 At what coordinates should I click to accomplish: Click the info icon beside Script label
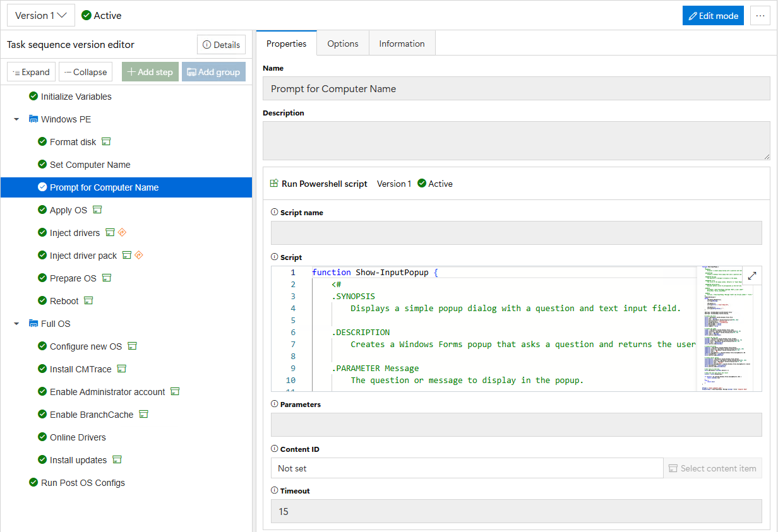pyautogui.click(x=274, y=257)
